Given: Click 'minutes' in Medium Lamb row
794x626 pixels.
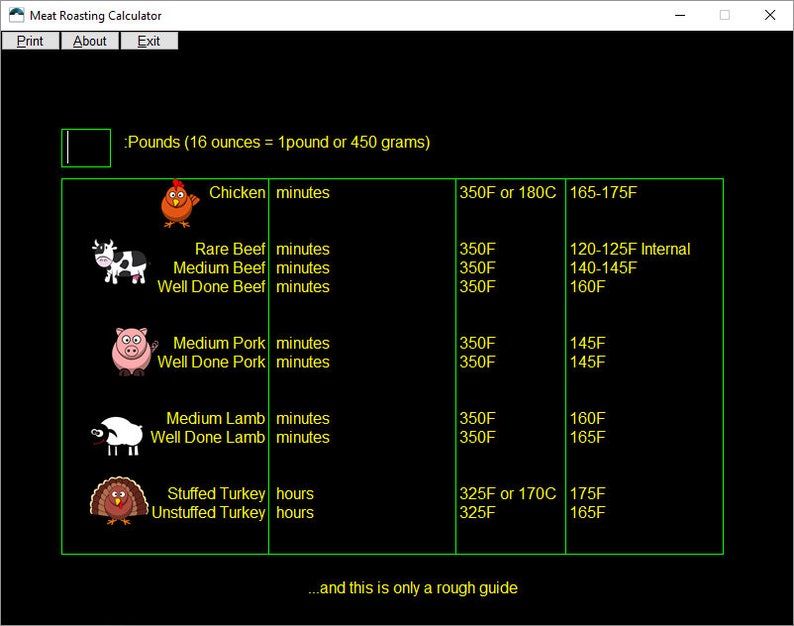Looking at the screenshot, I should click(303, 418).
